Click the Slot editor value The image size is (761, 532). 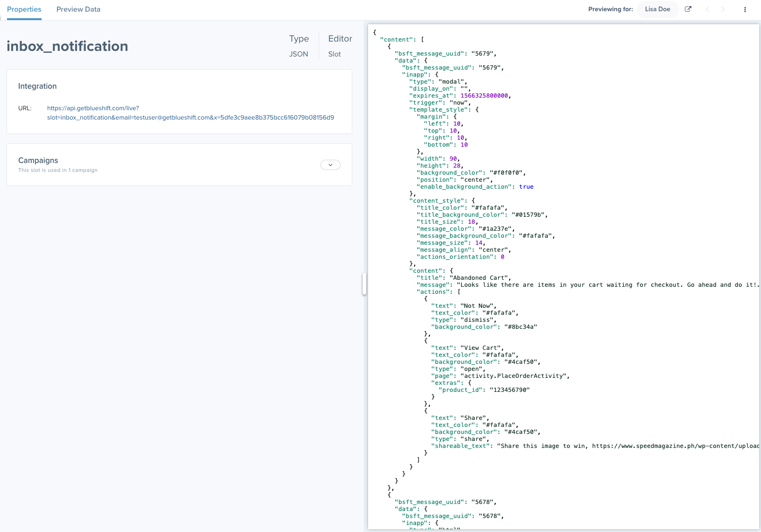334,54
